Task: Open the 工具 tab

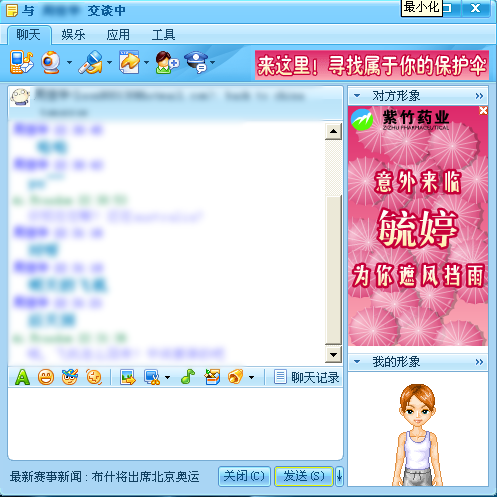Action: [x=163, y=35]
